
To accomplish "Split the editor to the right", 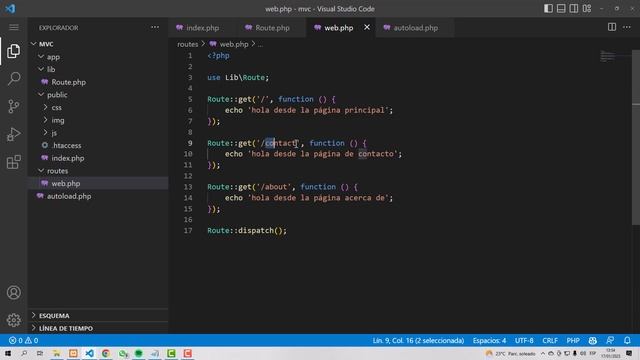I will [612, 27].
